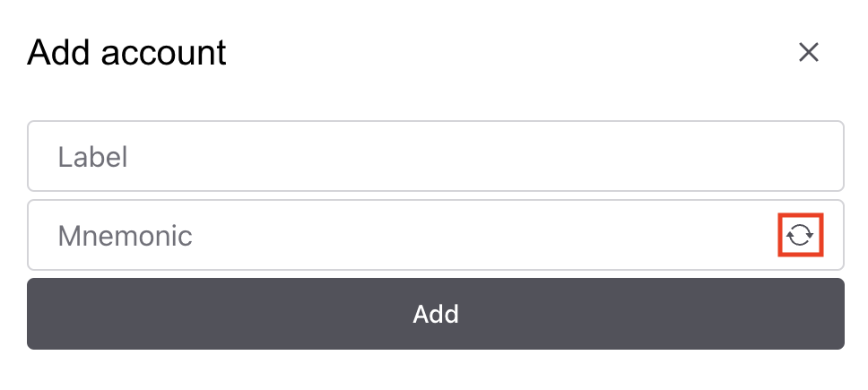
Task: Confirm adding the account
Action: coord(435,314)
